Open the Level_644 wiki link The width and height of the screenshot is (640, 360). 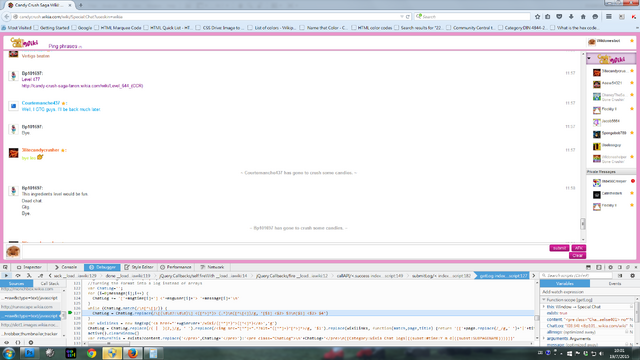82,86
